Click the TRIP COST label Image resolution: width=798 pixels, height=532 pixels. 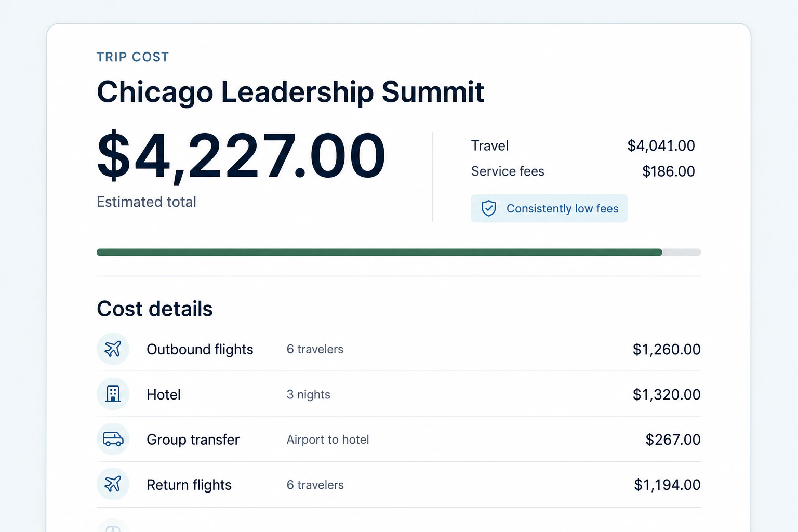point(133,57)
